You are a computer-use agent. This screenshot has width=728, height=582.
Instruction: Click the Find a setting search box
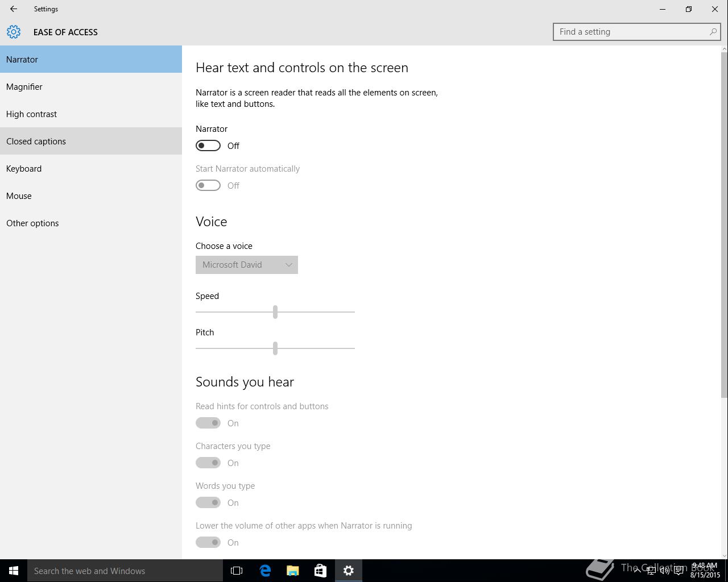(x=636, y=32)
